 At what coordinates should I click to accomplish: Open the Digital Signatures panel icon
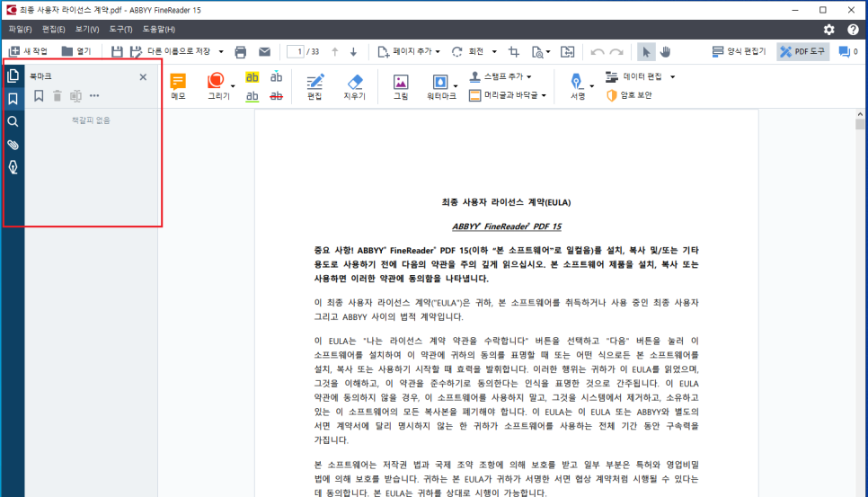13,167
